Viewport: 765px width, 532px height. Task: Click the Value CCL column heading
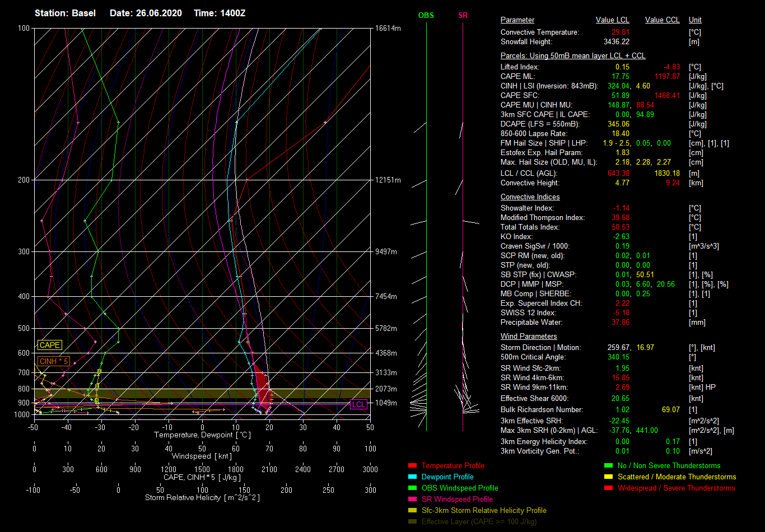point(662,20)
